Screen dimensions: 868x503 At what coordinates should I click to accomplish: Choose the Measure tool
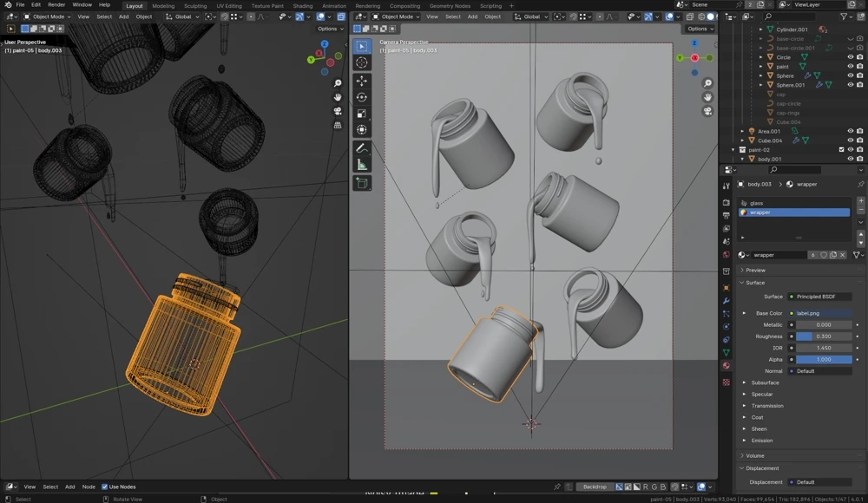362,165
